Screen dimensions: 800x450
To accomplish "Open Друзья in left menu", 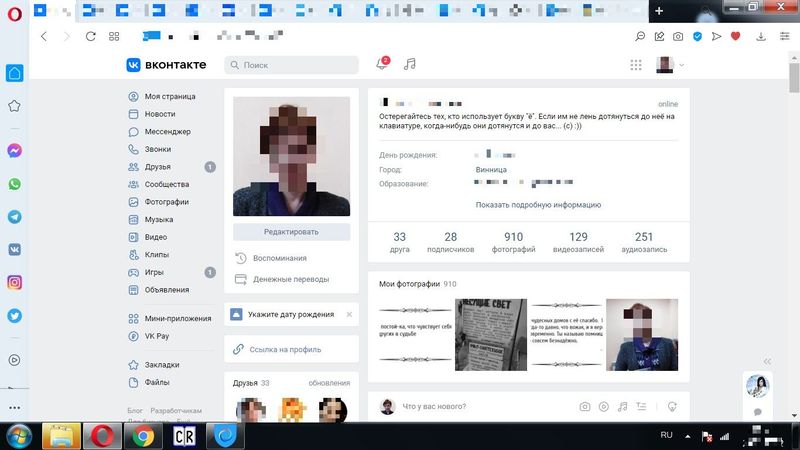I will [x=157, y=167].
